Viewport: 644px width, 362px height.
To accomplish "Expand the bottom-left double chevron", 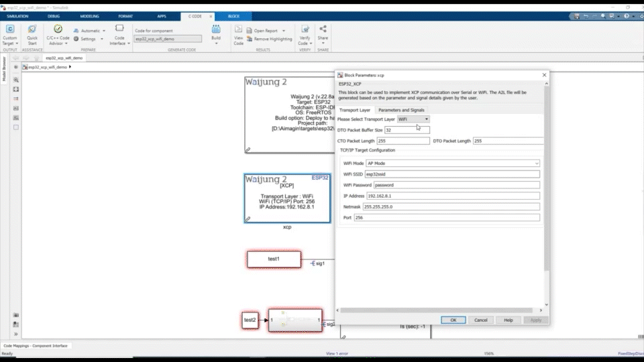I will [16, 334].
